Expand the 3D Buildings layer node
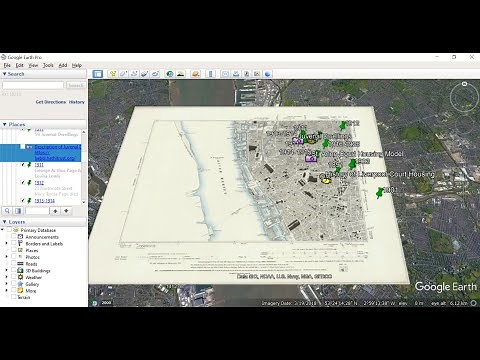 click(7, 270)
